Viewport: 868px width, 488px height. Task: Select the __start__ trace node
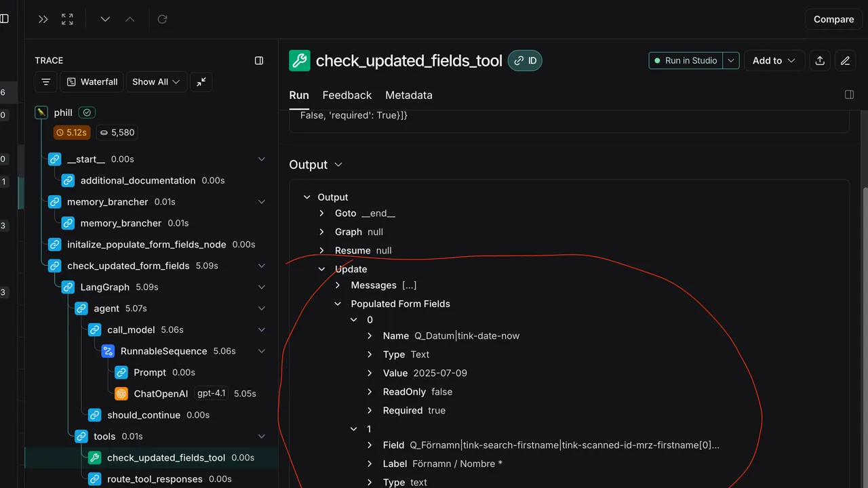click(86, 159)
